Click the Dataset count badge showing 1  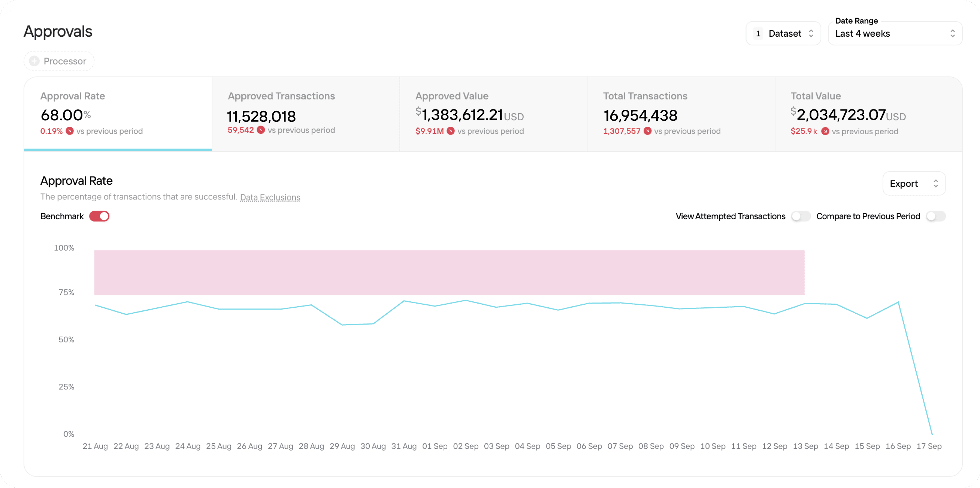(758, 33)
